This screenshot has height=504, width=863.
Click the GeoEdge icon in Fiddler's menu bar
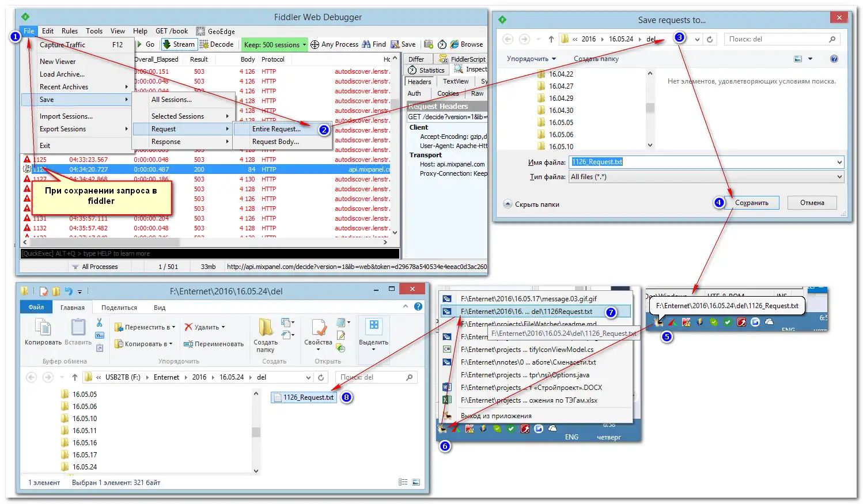[x=200, y=32]
